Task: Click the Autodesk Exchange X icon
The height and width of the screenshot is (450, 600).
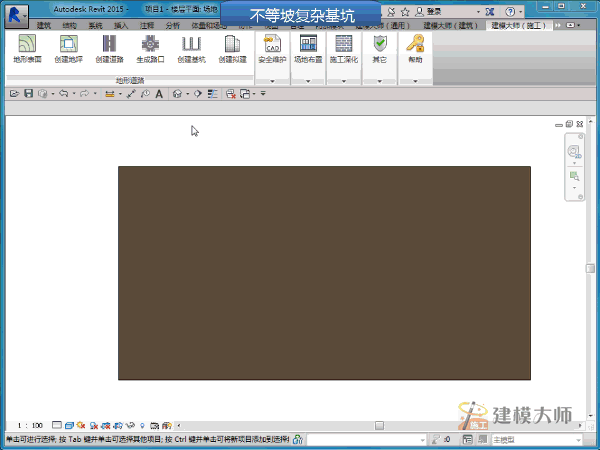Action: [x=490, y=12]
